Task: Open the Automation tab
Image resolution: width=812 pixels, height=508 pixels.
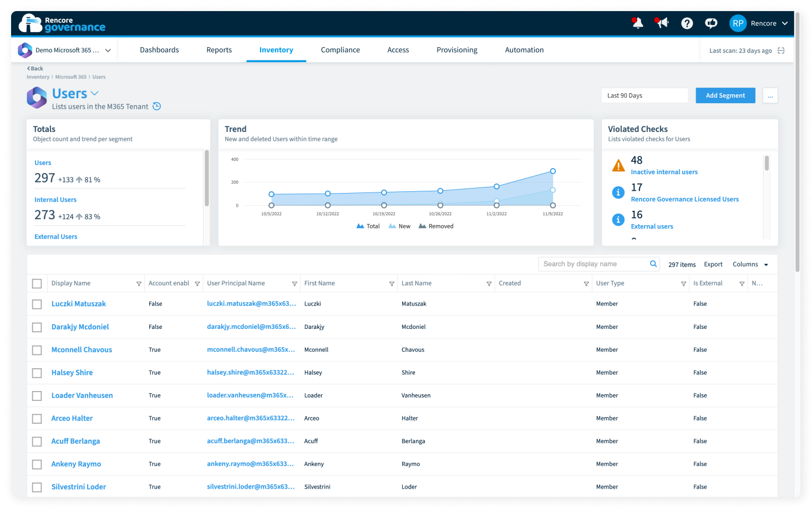Action: 524,50
